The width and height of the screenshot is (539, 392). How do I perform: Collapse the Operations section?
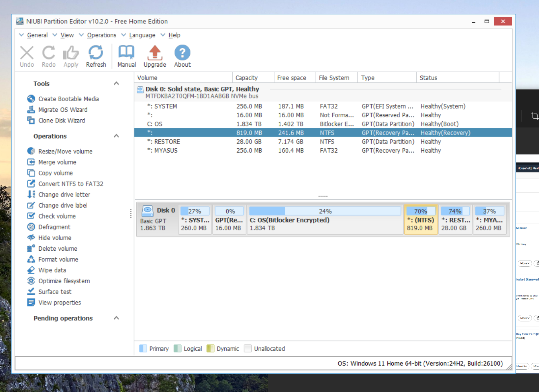116,136
